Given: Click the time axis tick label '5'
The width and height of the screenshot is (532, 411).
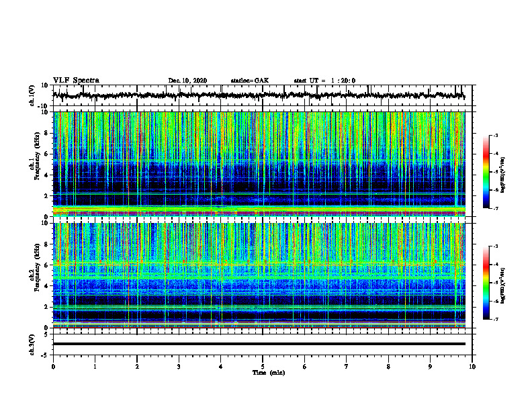Looking at the screenshot, I should (263, 367).
